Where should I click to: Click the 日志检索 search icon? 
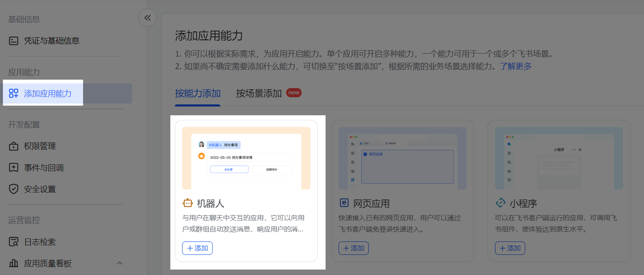pyautogui.click(x=14, y=242)
